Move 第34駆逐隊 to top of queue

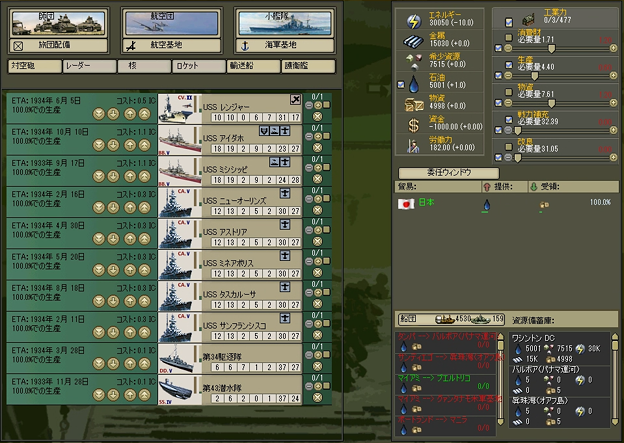(144, 363)
